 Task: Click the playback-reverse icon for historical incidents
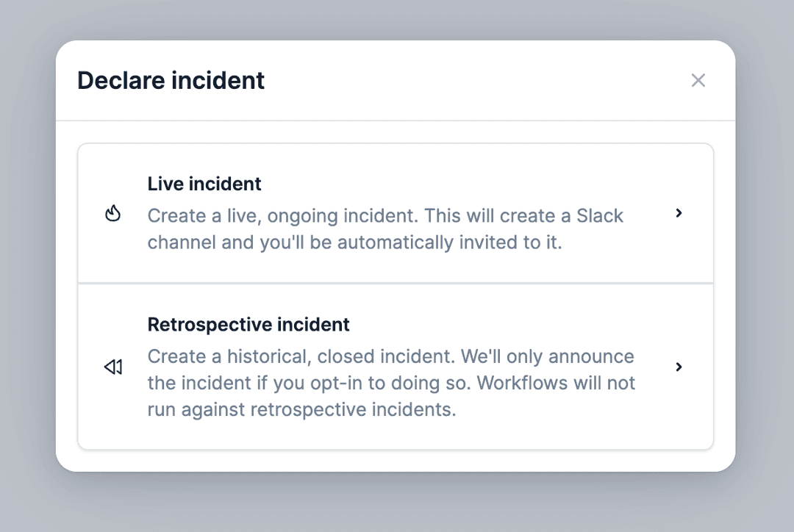[x=113, y=366]
